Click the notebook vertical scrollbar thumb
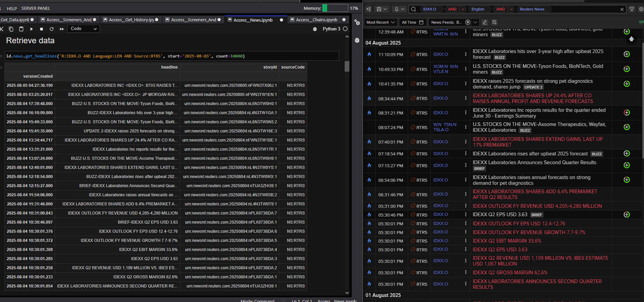 click(347, 66)
